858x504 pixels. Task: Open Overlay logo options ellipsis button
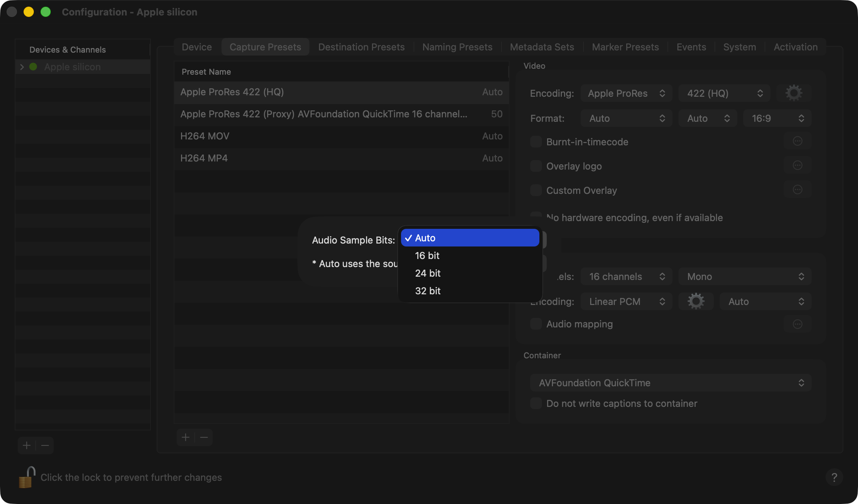coord(797,166)
